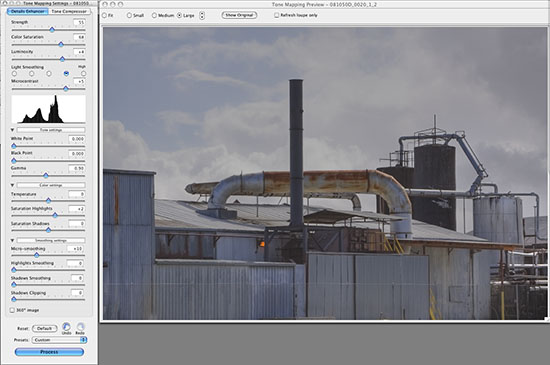The height and width of the screenshot is (365, 550).
Task: Click the histogram display
Action: (x=48, y=109)
